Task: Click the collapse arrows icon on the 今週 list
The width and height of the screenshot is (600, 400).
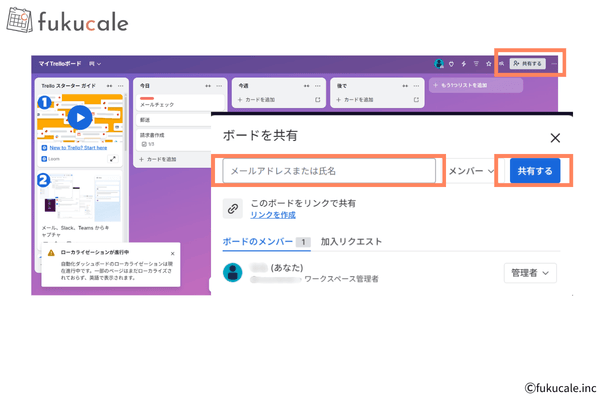Action: [x=306, y=86]
